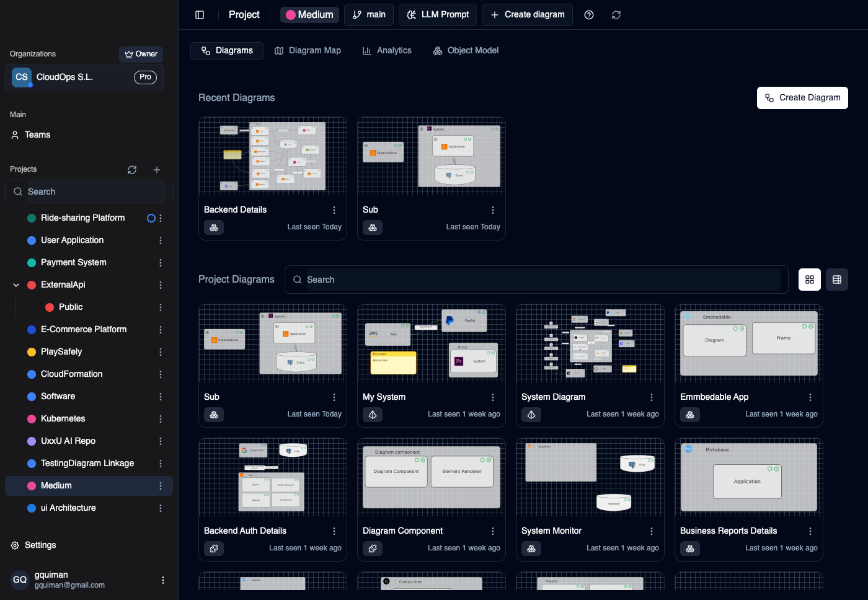
Task: Select the UxxU AI Repo project
Action: [68, 441]
